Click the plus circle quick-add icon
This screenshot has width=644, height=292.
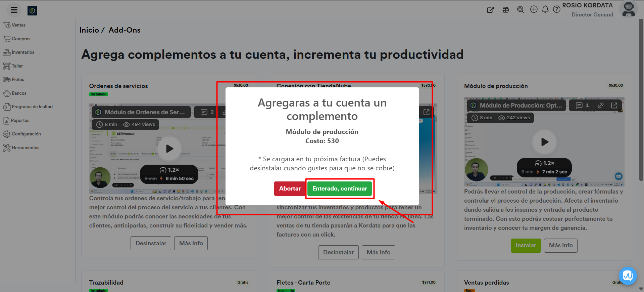point(534,9)
